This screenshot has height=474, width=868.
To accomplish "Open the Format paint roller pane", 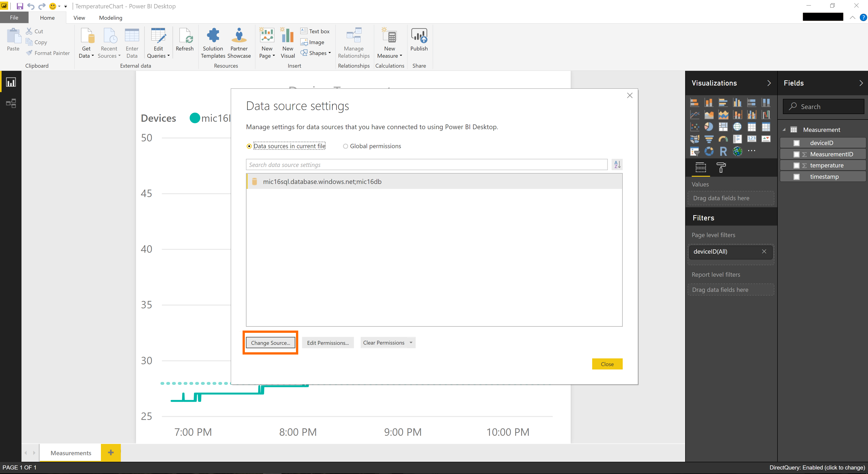I will [x=721, y=167].
